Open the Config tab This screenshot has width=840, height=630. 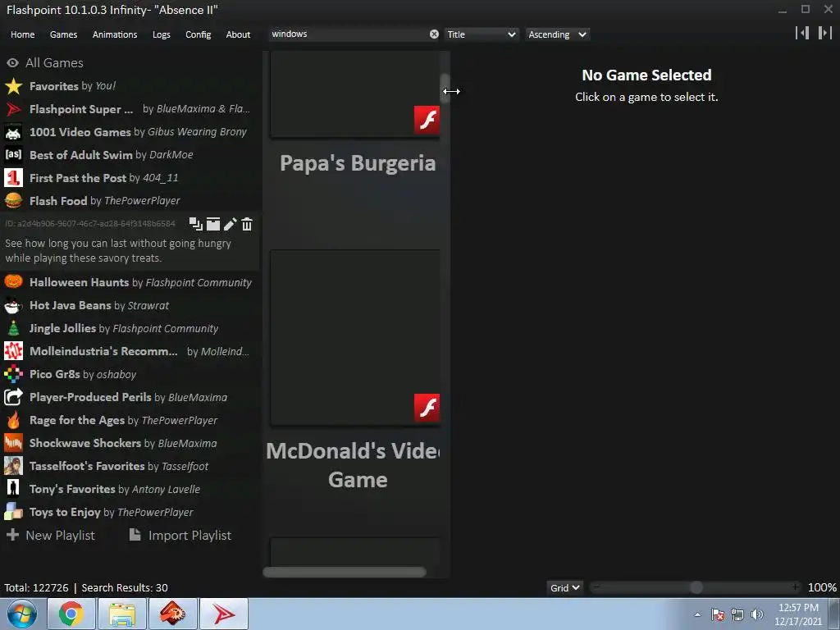pos(199,34)
